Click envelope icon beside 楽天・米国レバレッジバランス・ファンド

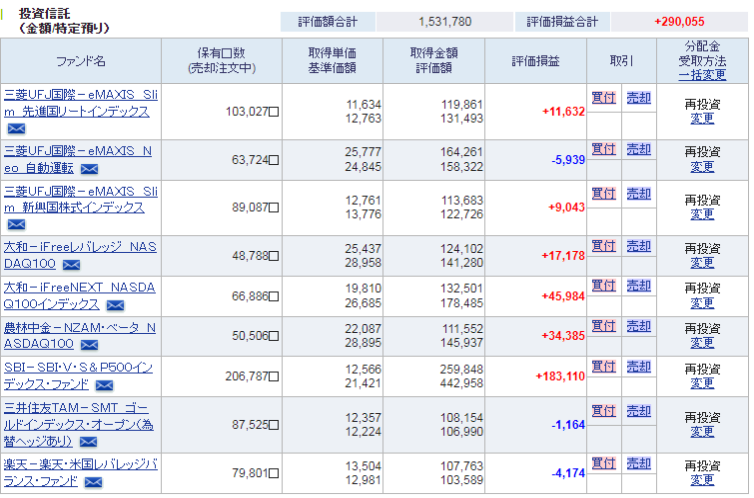[x=94, y=482]
